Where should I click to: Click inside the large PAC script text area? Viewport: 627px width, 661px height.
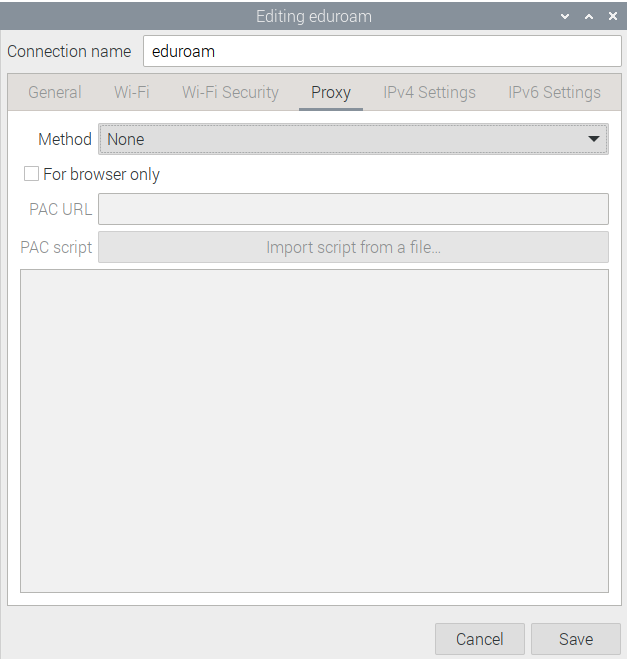pyautogui.click(x=314, y=430)
